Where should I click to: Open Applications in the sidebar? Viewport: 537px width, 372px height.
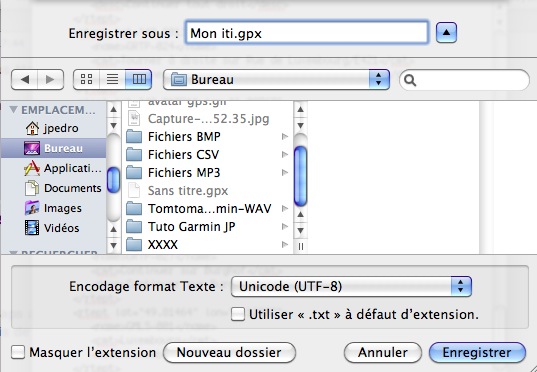(52, 168)
